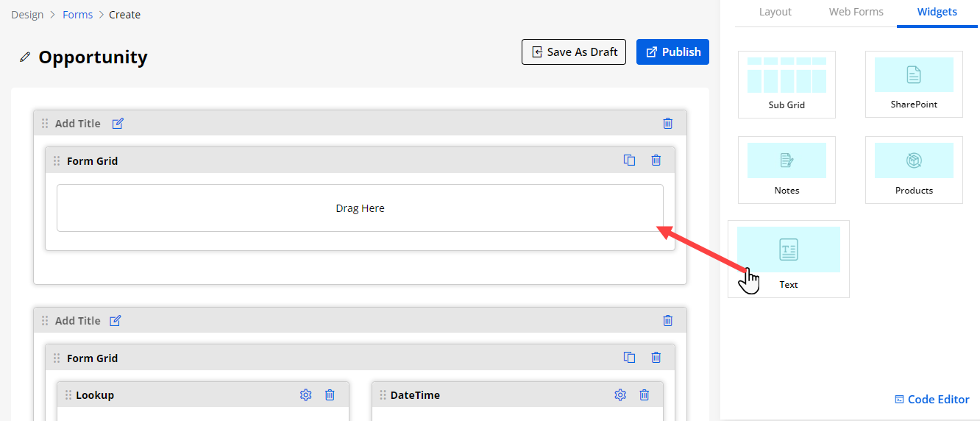Delete the Lookup field
980x421 pixels.
330,395
